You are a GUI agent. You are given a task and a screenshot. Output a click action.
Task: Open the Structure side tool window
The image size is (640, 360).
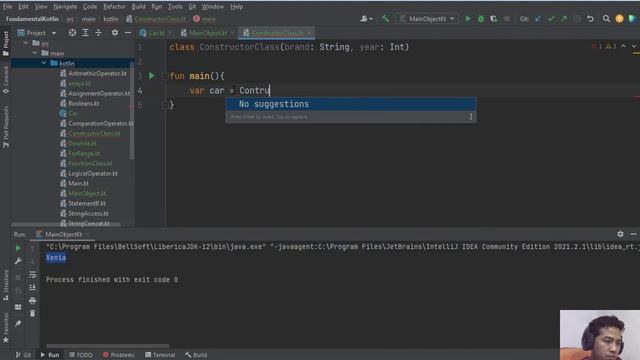click(6, 286)
